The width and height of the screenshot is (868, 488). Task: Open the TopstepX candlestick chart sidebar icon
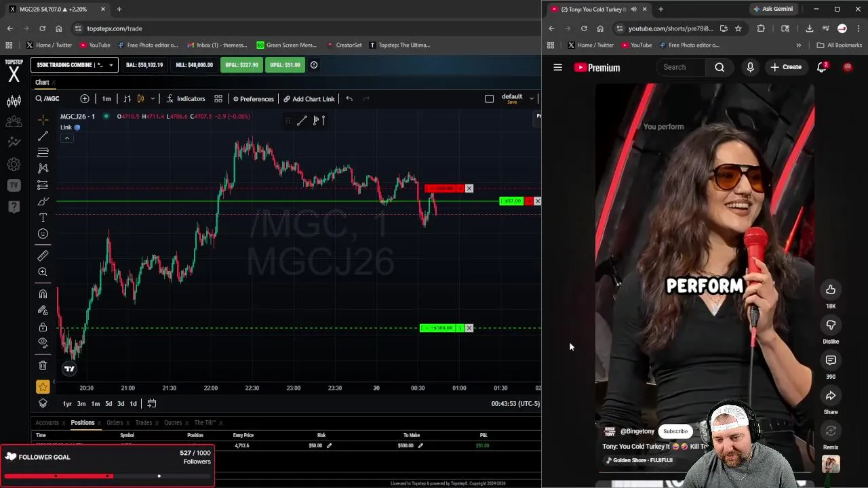[14, 102]
